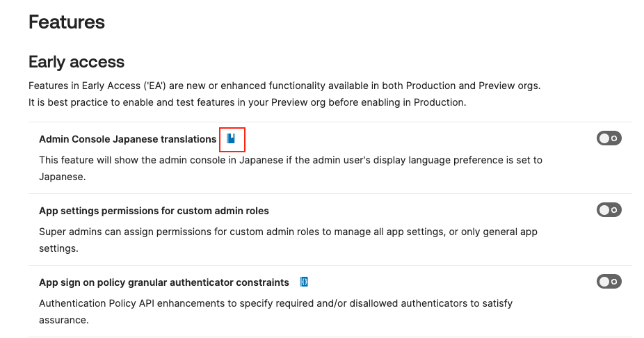Click 'settings.' ending the App settings description
The image size is (644, 338).
click(59, 248)
